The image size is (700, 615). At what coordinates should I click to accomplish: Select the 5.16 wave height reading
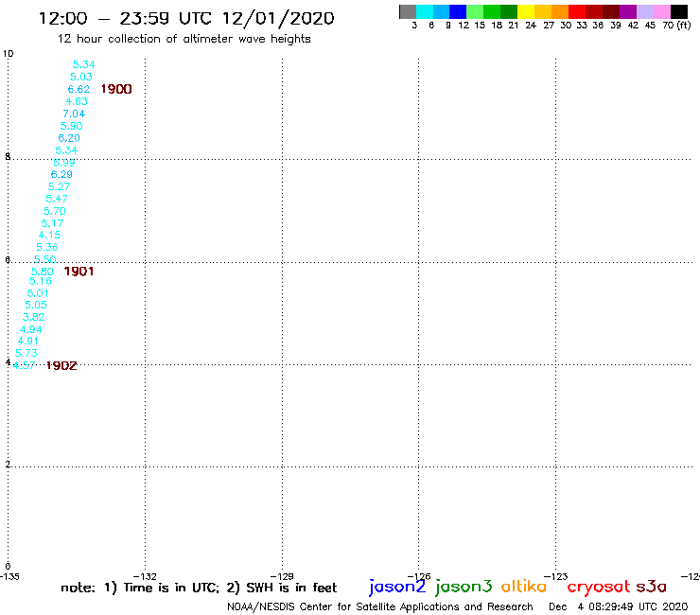click(40, 281)
